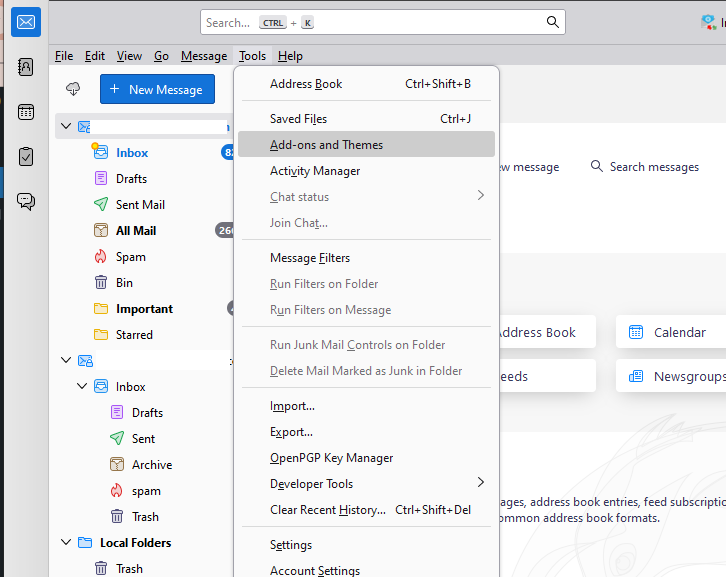Choose Clear Recent History...

[366, 510]
